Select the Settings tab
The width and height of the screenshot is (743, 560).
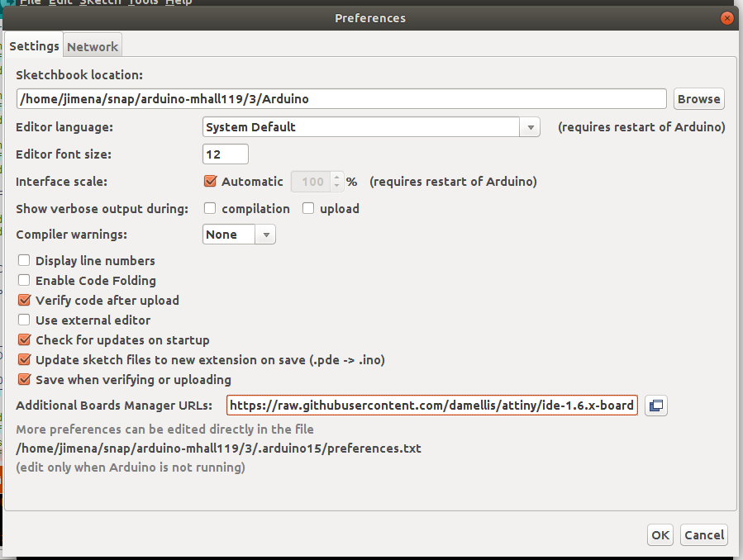coord(34,46)
